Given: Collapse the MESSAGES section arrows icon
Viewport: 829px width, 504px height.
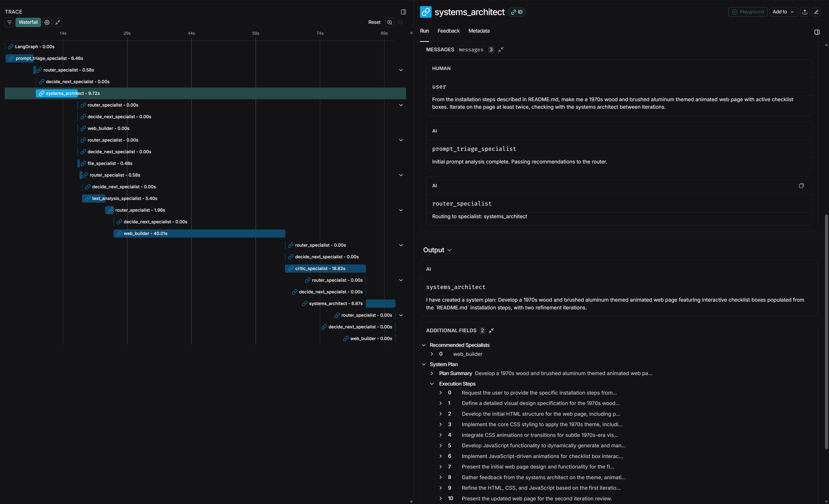Looking at the screenshot, I should pos(501,49).
